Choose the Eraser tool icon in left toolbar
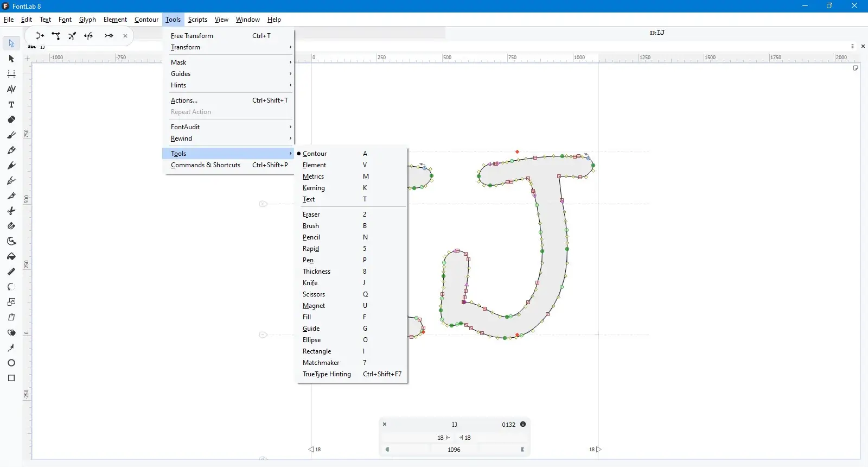 pos(11,119)
